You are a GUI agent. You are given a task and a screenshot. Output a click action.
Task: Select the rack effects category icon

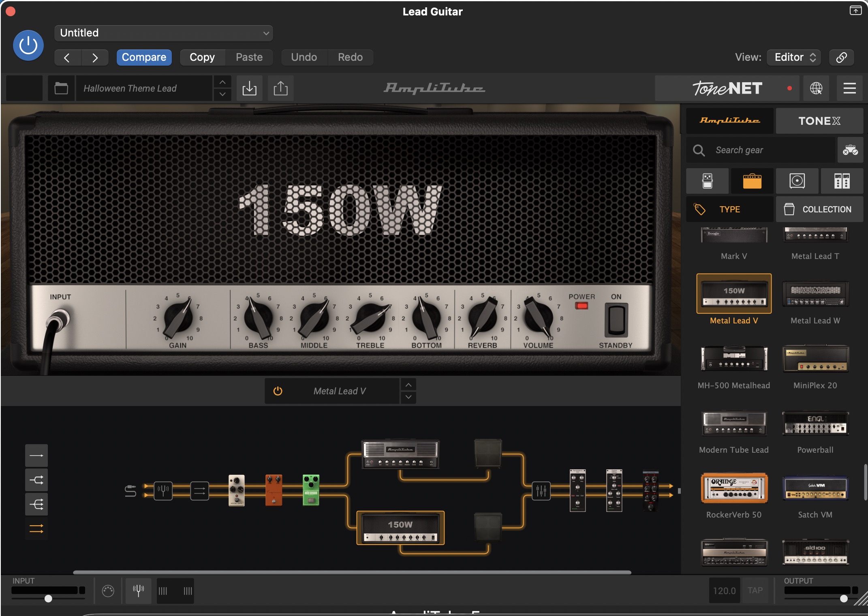tap(842, 181)
